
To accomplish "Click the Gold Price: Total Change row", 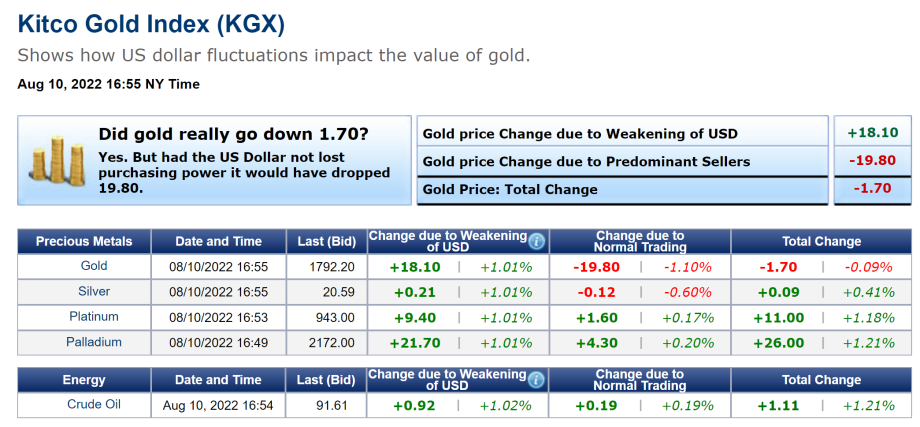I will click(510, 189).
